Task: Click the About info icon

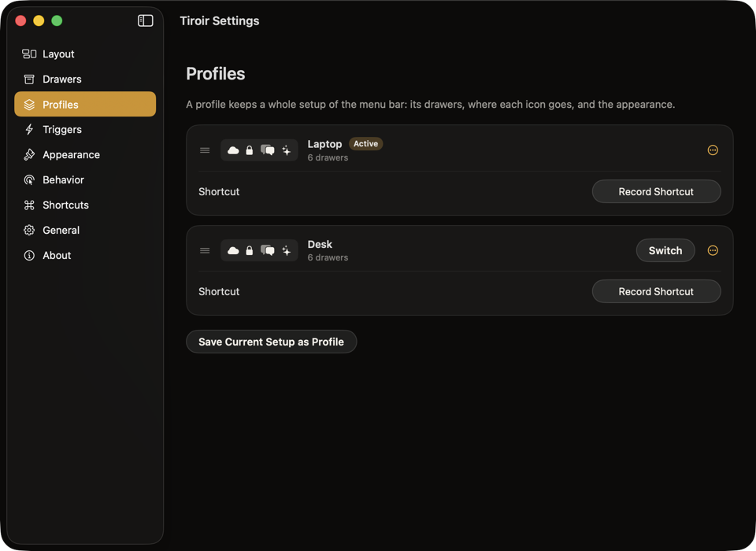Action: pos(29,256)
